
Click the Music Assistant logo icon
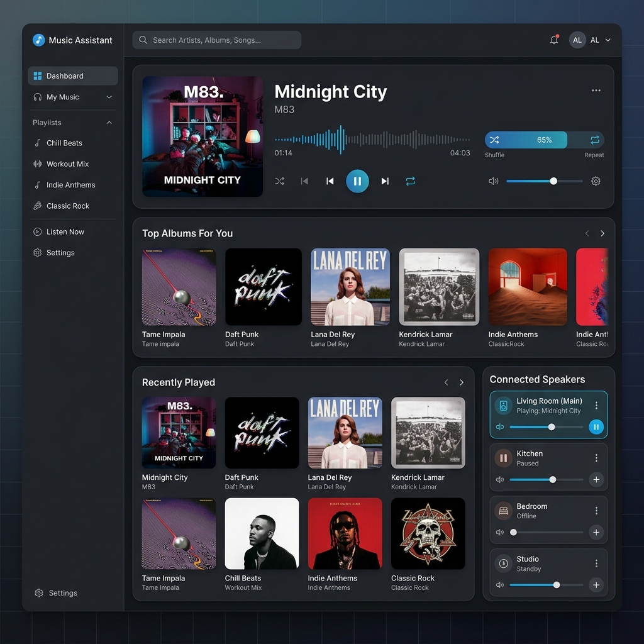38,40
